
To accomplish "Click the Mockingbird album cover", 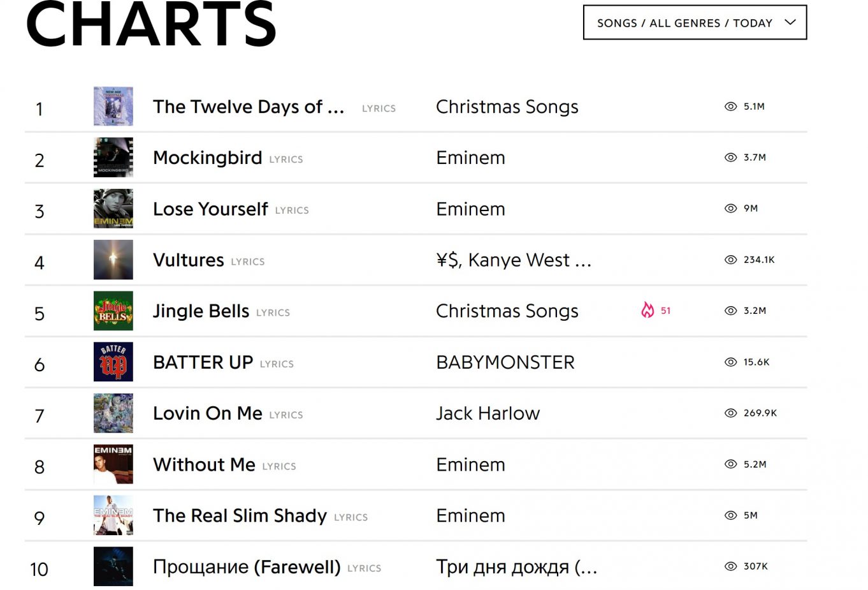I will [x=113, y=158].
